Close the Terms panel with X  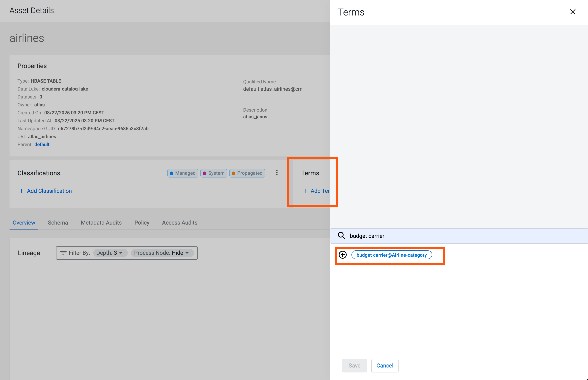pyautogui.click(x=572, y=12)
